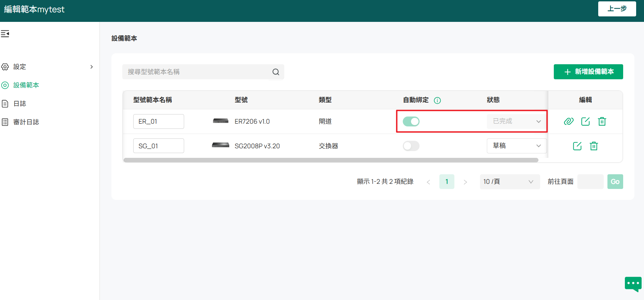Toggle auto-bind switch for ER_01
The height and width of the screenshot is (300, 644).
tap(411, 121)
